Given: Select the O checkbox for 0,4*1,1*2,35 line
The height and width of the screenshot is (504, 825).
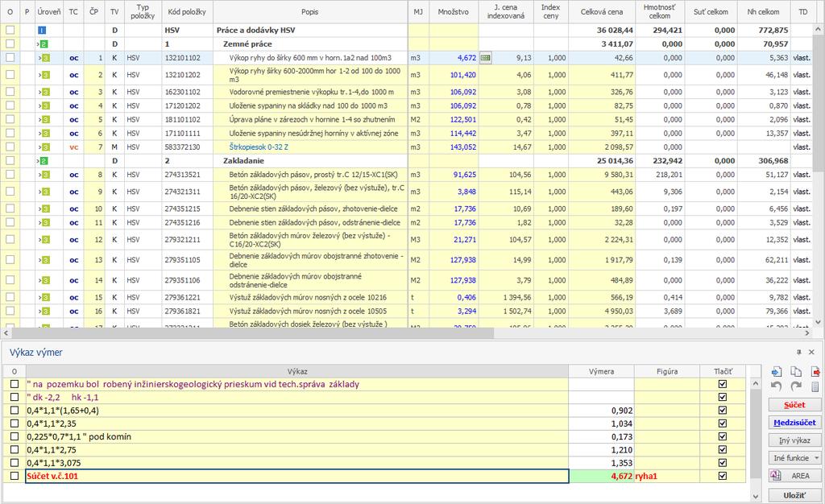Looking at the screenshot, I should point(15,423).
